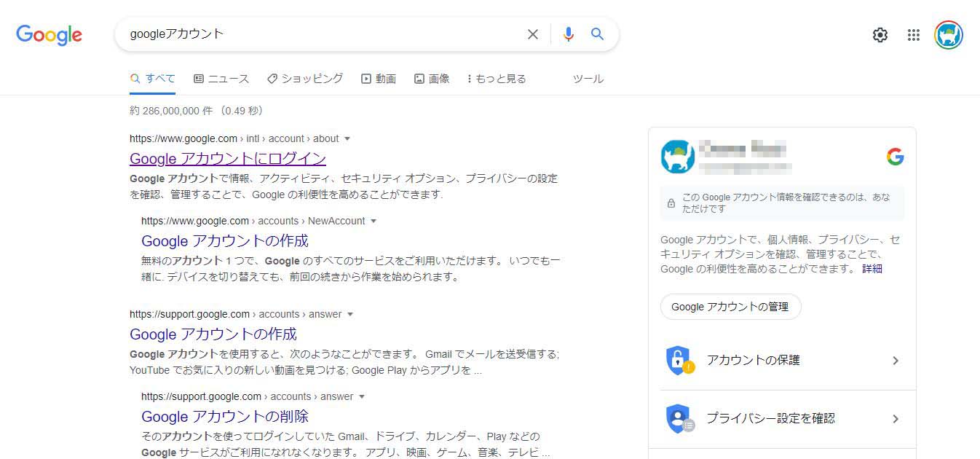The height and width of the screenshot is (459, 980).
Task: Start voice search with microphone icon
Action: 569,34
